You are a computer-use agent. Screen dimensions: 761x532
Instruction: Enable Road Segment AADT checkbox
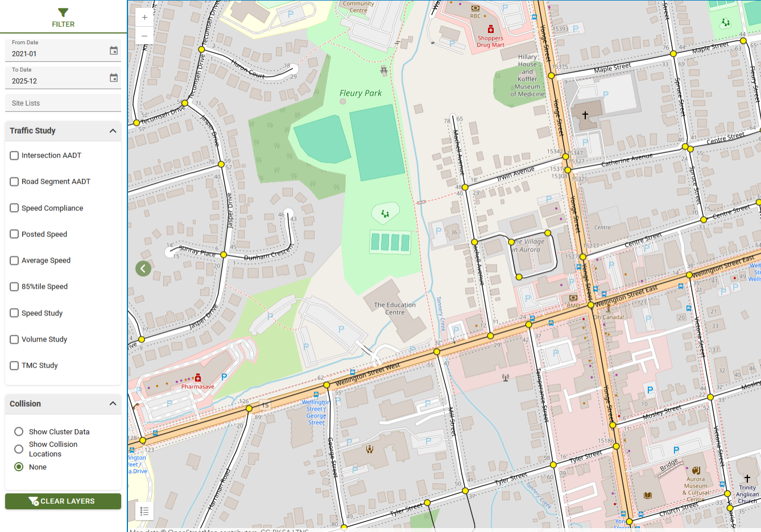click(14, 181)
